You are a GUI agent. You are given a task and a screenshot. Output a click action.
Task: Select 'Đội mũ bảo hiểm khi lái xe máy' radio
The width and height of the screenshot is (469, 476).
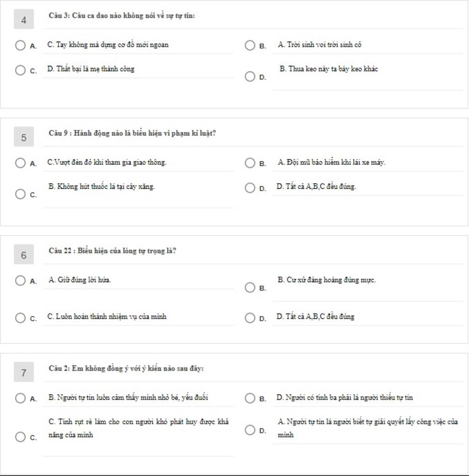pos(250,163)
